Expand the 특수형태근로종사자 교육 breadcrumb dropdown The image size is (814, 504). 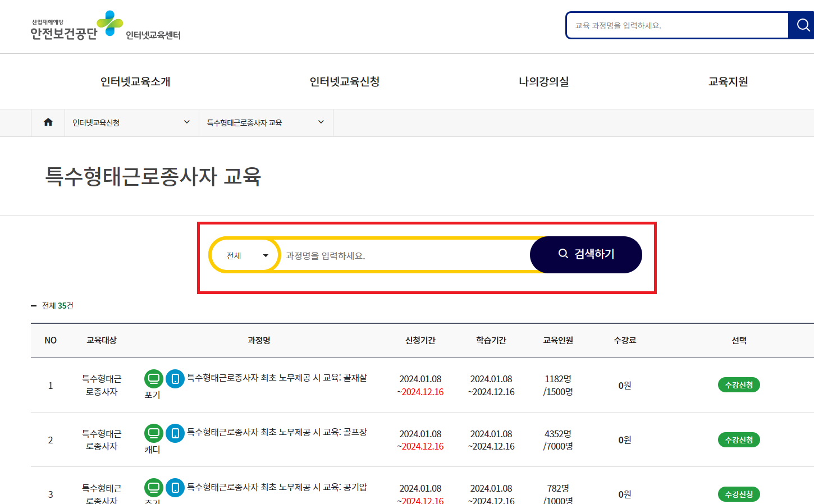266,122
